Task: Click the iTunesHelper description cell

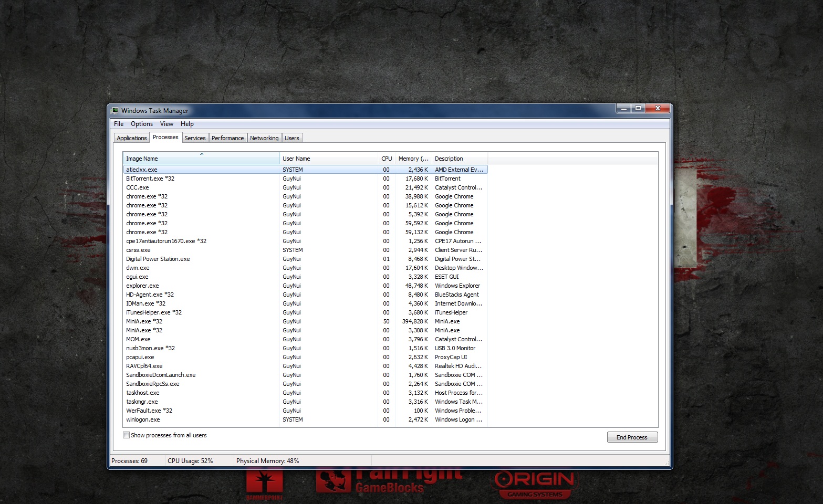Action: point(451,312)
